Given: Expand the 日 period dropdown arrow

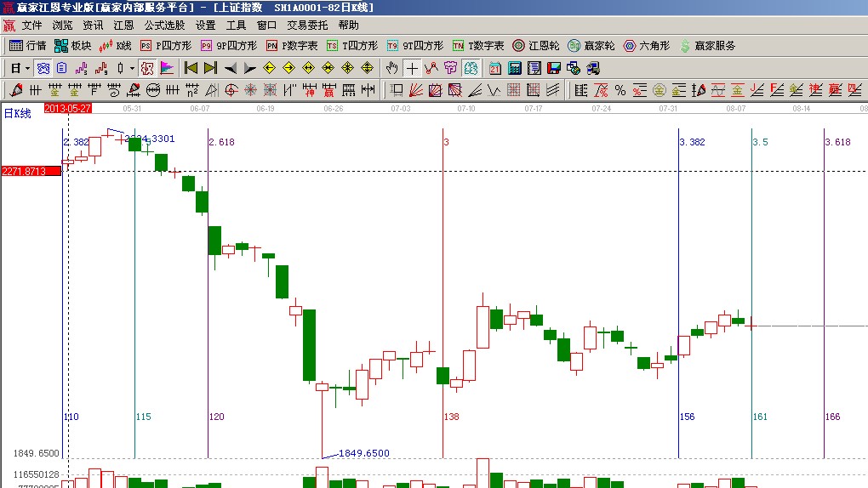Looking at the screenshot, I should tap(28, 68).
